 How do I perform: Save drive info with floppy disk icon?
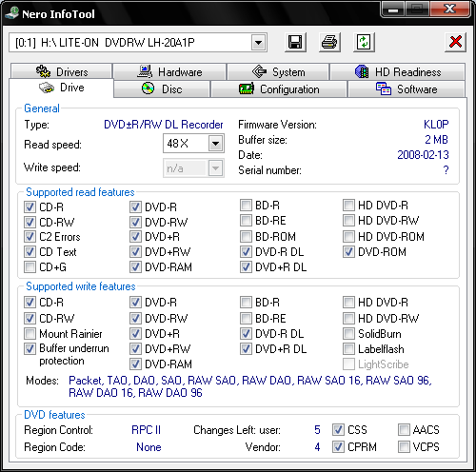(295, 42)
